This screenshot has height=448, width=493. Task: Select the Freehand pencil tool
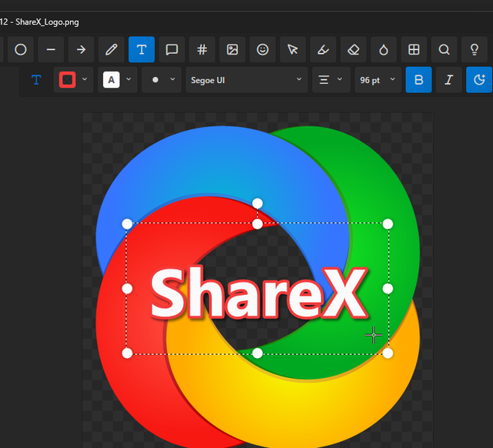pos(111,49)
